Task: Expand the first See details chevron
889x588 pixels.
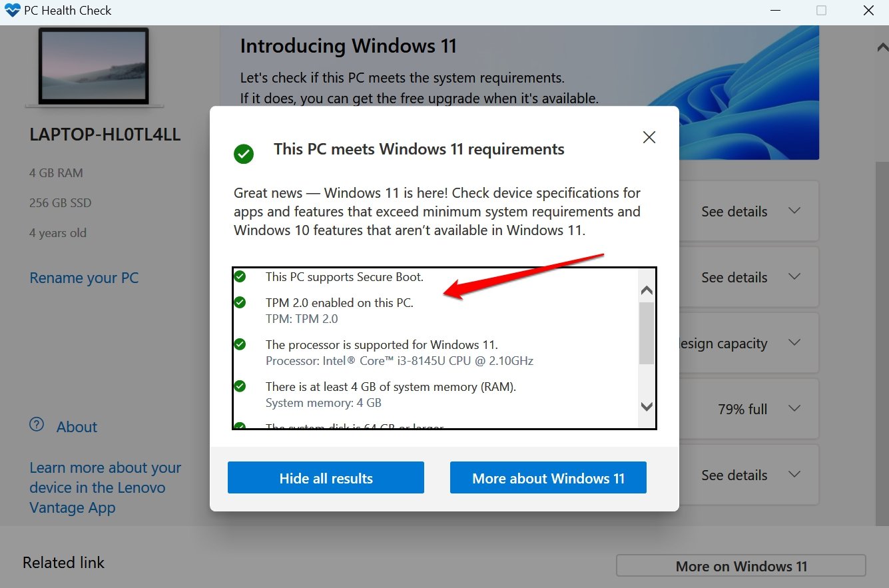Action: point(794,210)
